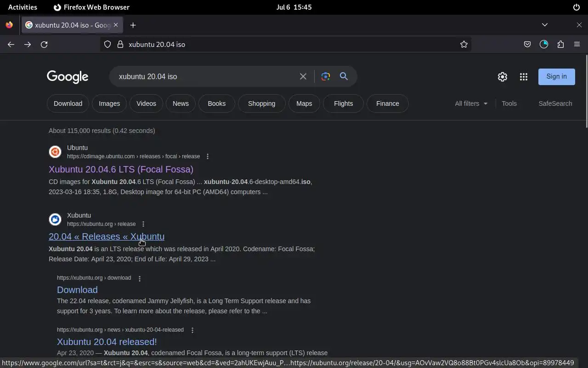Open the extensions puzzle menu
Image resolution: width=588 pixels, height=368 pixels.
560,44
